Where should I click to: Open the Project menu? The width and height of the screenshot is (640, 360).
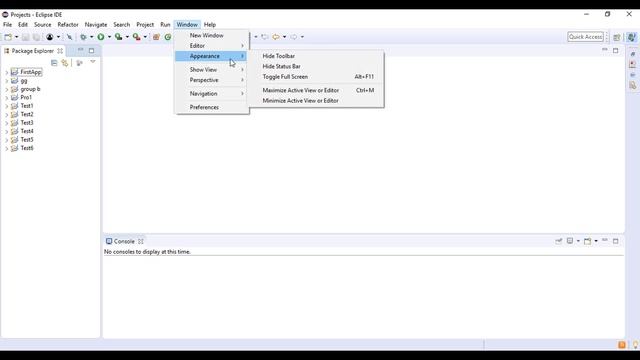145,24
